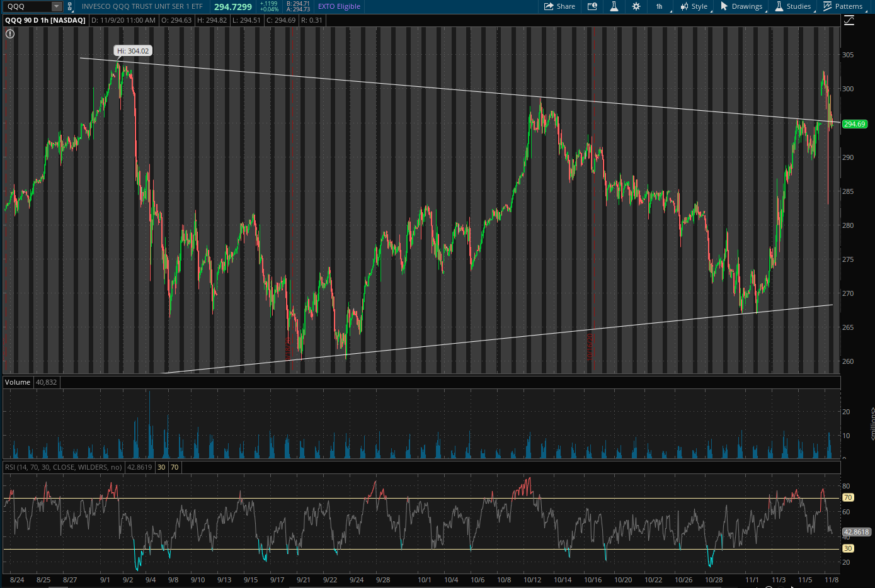The image size is (875, 588).
Task: Open the Drawings tool menu
Action: [x=742, y=6]
